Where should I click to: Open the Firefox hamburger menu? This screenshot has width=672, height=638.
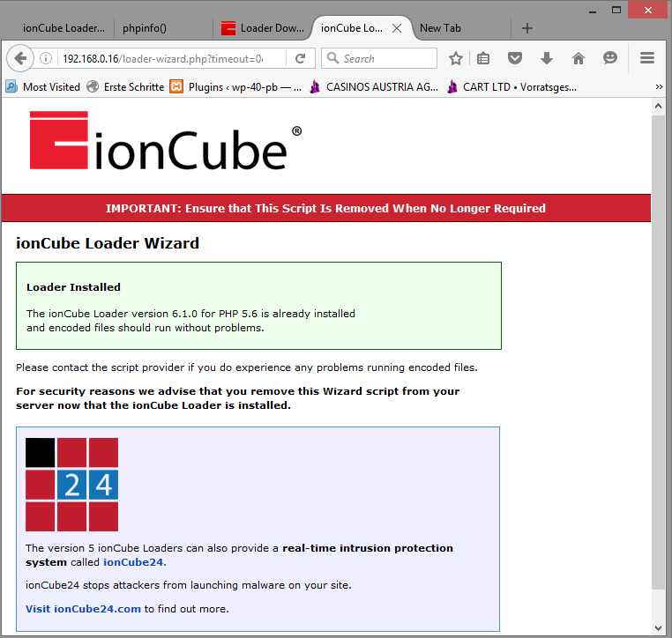point(646,58)
